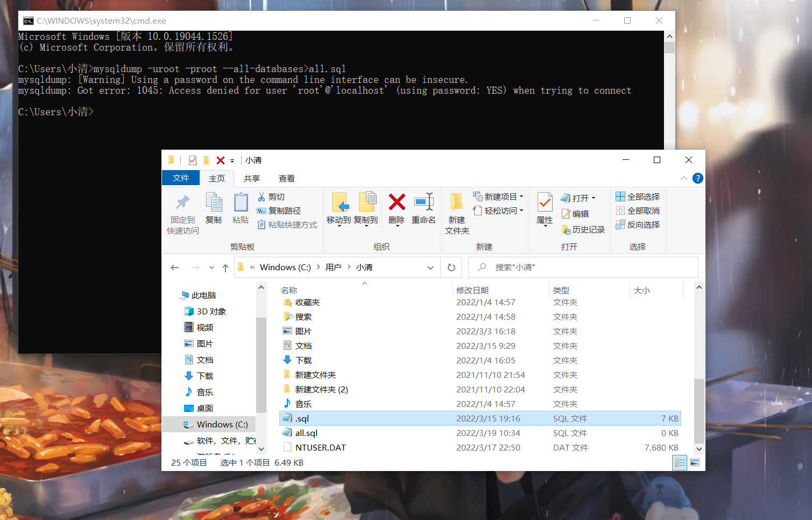Click the quick access Properties checkmark icon

(x=193, y=160)
